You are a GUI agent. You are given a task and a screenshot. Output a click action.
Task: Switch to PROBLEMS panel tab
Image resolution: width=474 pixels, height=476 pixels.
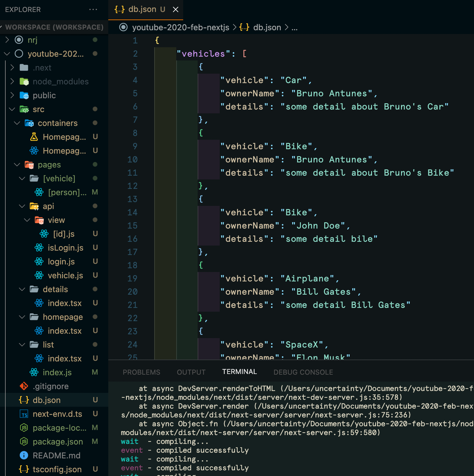tap(141, 372)
